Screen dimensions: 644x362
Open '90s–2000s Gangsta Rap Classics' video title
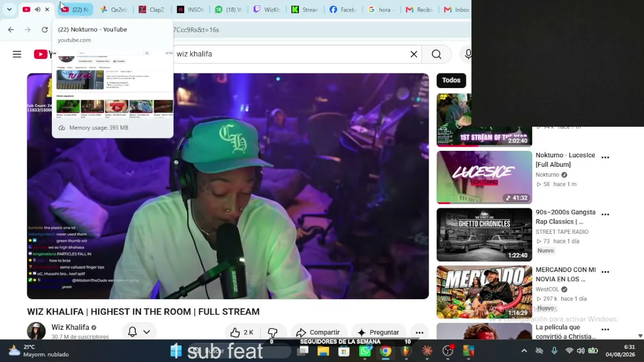pyautogui.click(x=566, y=217)
